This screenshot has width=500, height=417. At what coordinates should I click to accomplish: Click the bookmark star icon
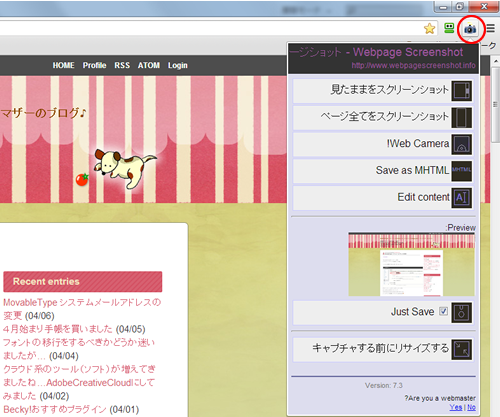(x=430, y=29)
